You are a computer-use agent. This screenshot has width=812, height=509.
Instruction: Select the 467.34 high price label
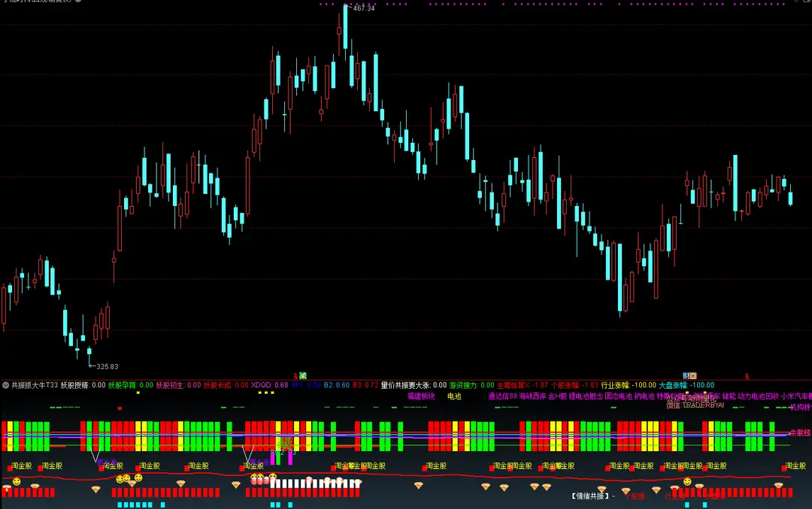pyautogui.click(x=364, y=8)
